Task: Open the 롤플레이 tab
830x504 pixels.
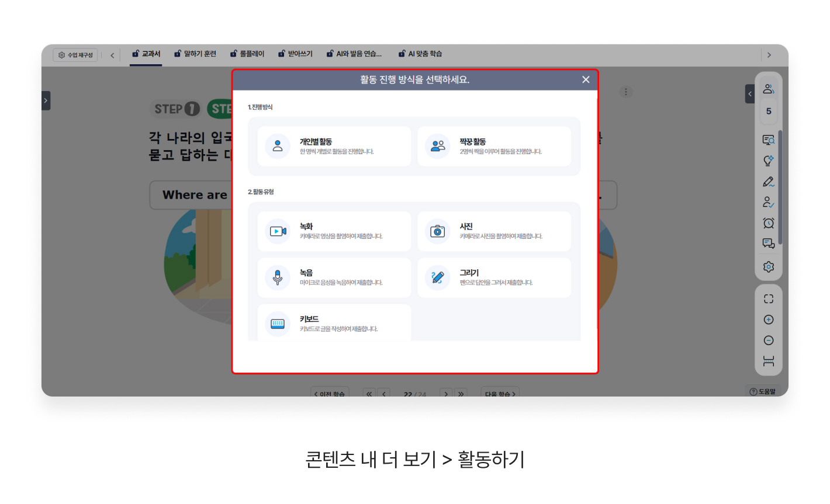Action: (247, 54)
